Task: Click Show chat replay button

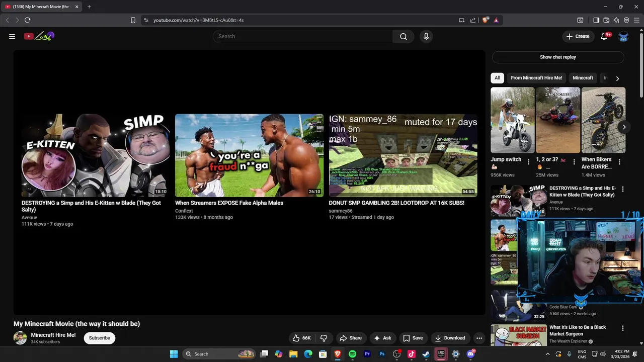Action: tap(558, 57)
